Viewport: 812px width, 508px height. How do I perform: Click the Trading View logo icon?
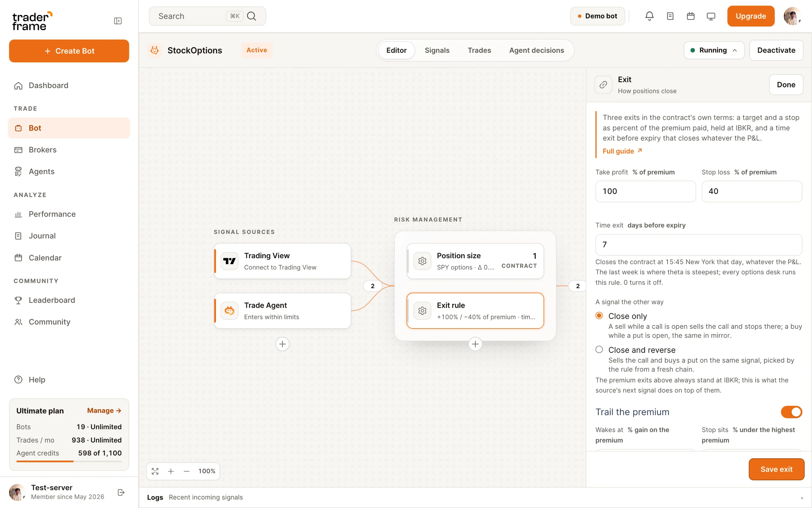click(229, 261)
